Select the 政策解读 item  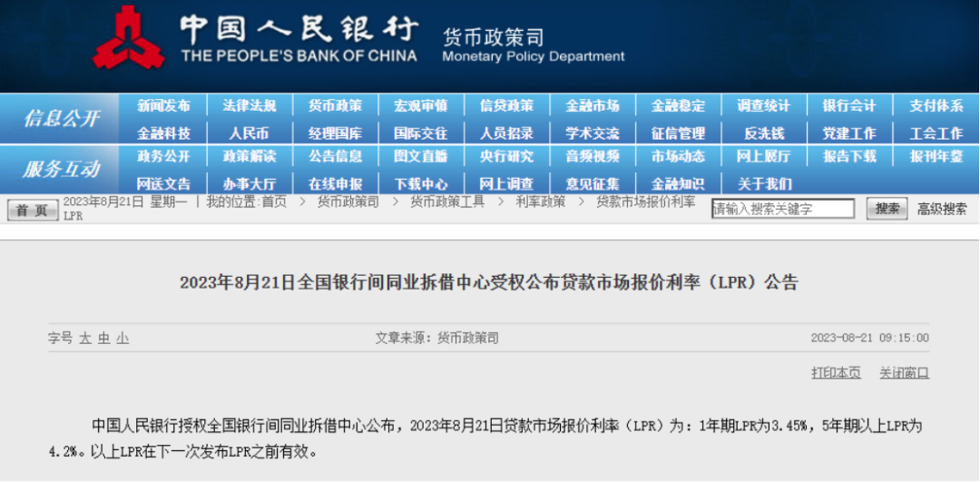[249, 156]
